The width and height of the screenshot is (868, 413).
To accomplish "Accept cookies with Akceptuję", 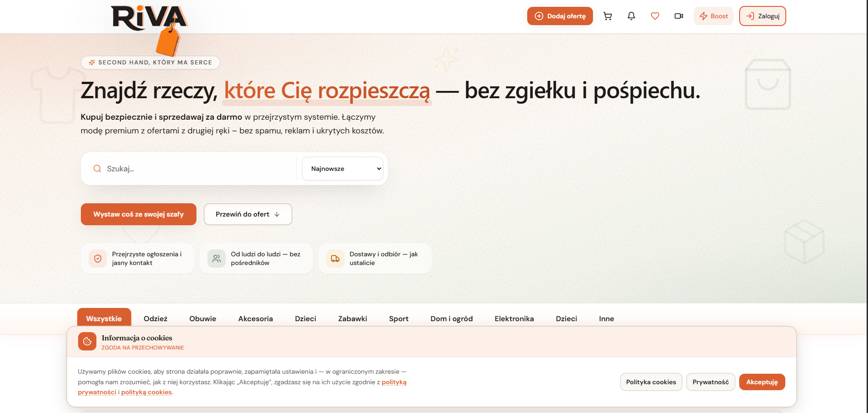I will pos(762,382).
